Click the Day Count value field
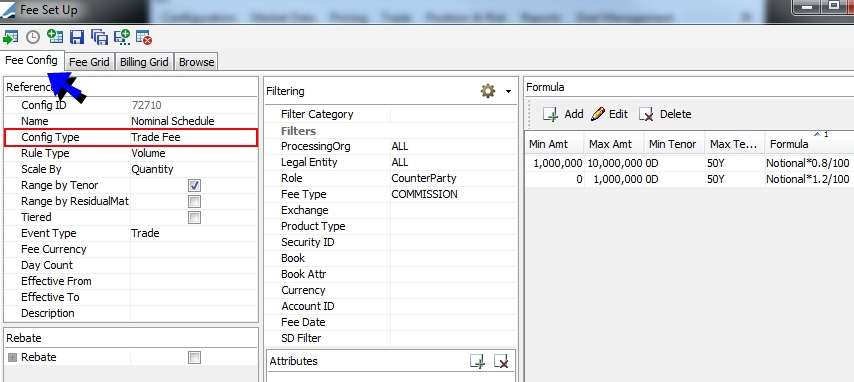The height and width of the screenshot is (382, 854). (193, 265)
